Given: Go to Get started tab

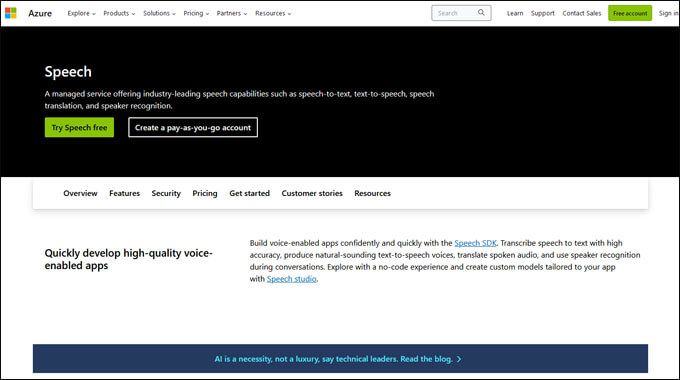Looking at the screenshot, I should pos(249,193).
